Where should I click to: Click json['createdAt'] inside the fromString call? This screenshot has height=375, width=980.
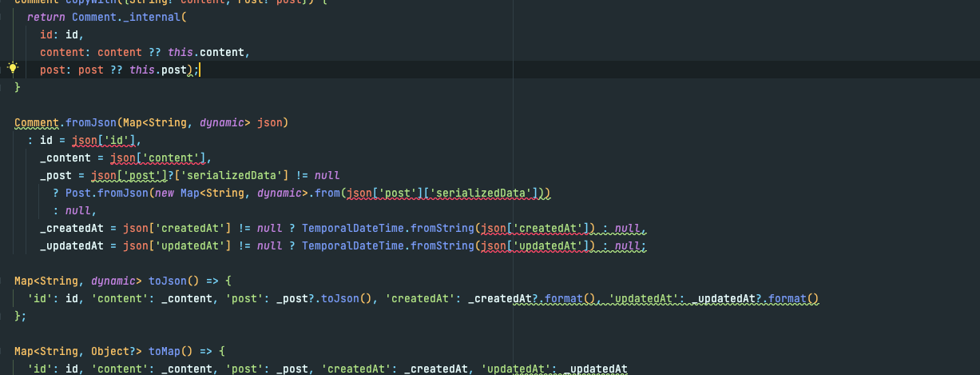click(x=537, y=228)
